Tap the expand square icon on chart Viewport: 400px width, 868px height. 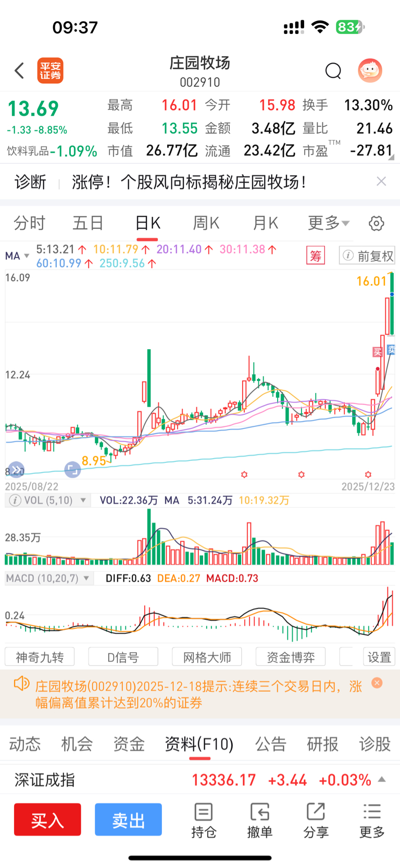pyautogui.click(x=72, y=469)
